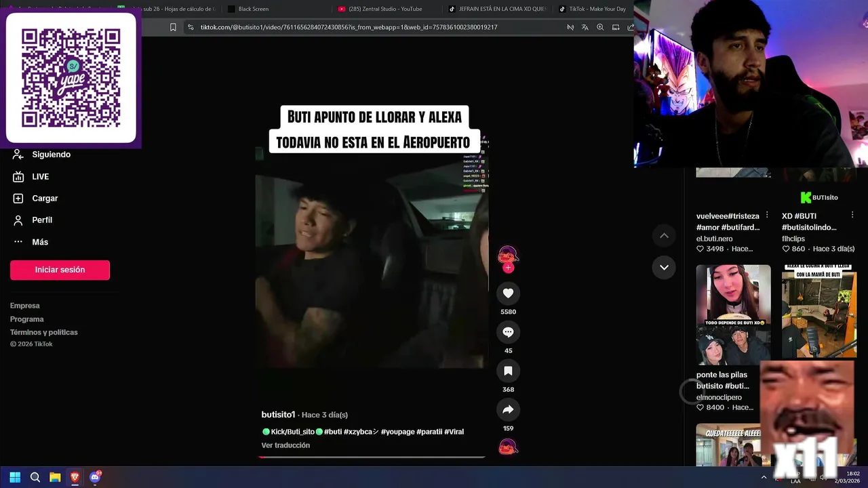Click the tiktok.com URL address field
This screenshot has height=488, width=868.
349,27
